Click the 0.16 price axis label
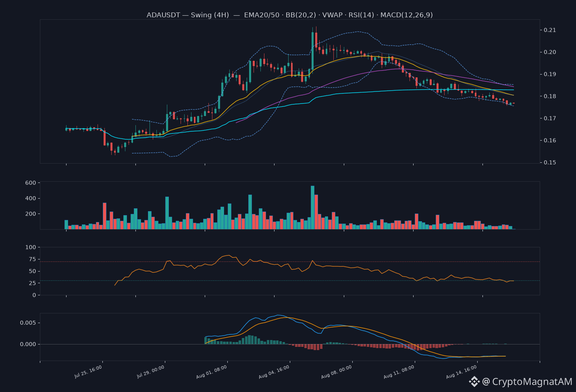576x392 pixels. coord(550,141)
